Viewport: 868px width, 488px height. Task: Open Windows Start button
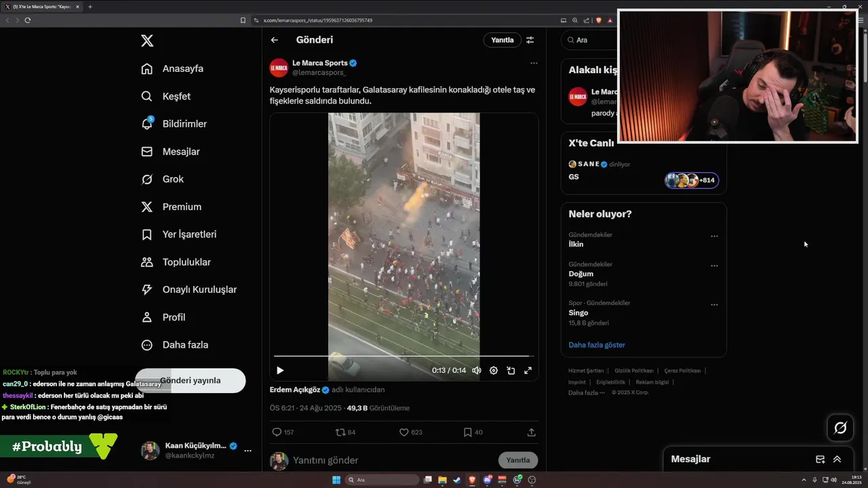(336, 480)
